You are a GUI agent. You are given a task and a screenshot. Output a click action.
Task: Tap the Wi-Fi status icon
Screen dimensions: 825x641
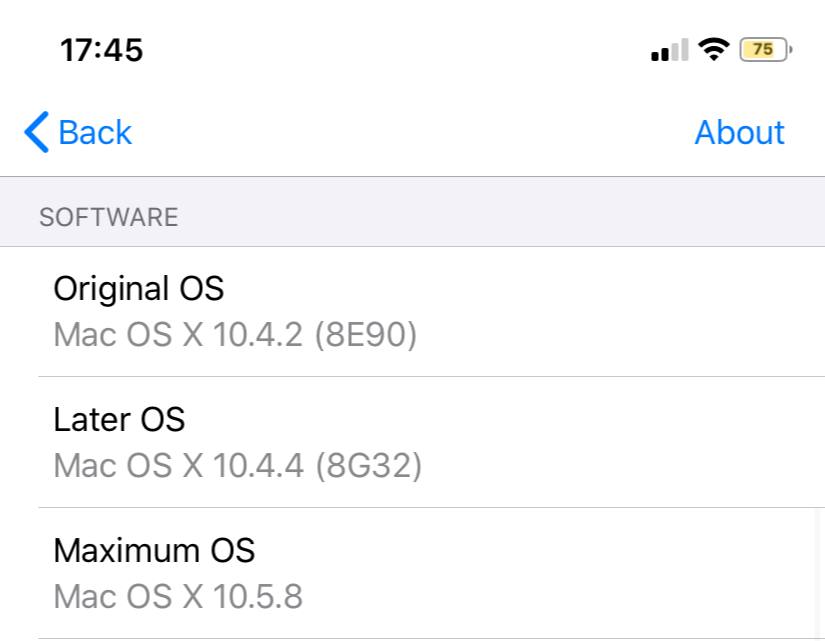tap(713, 49)
